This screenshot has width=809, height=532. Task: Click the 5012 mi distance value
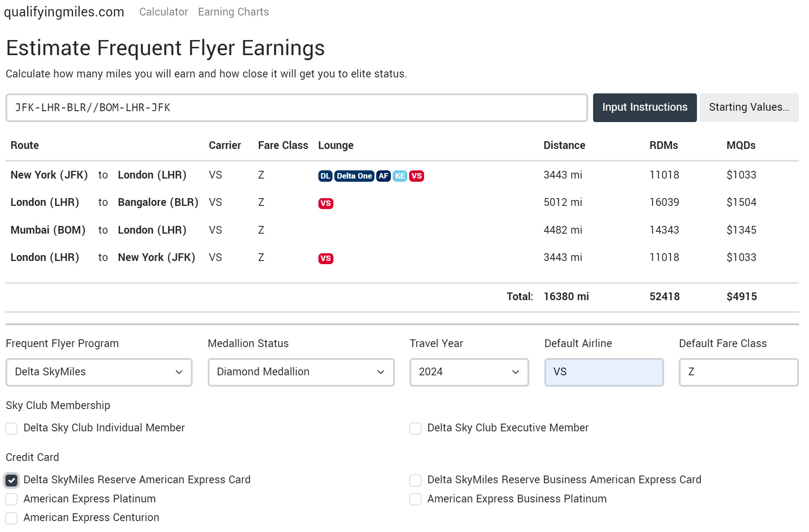(x=563, y=202)
